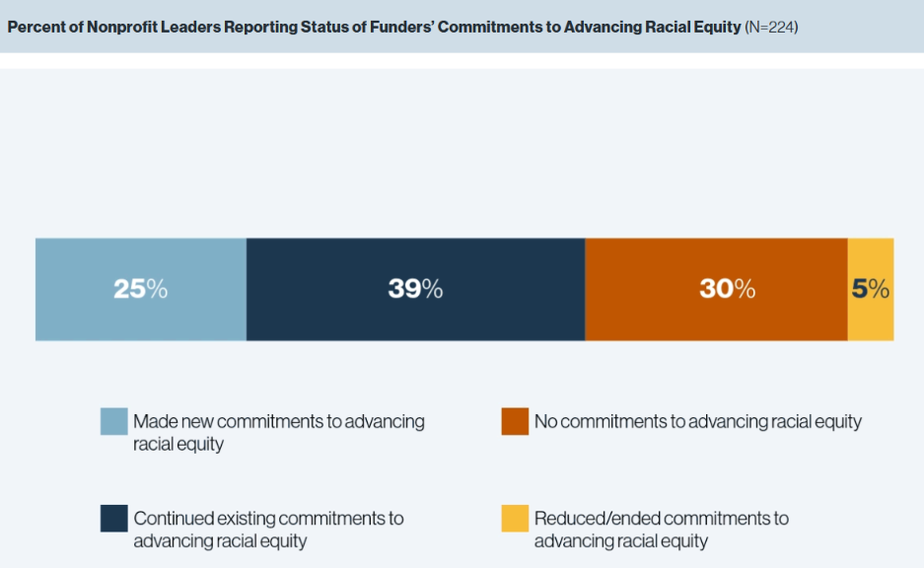Click the light blue 25% bar segment
The image size is (924, 568).
tap(141, 289)
